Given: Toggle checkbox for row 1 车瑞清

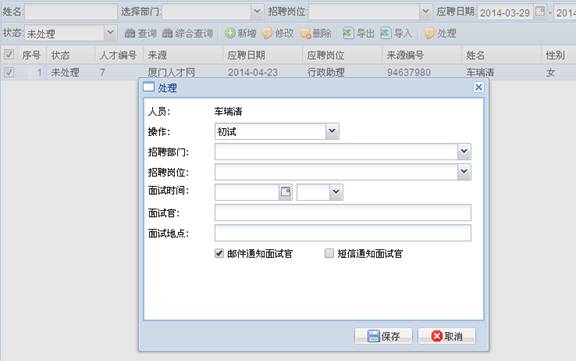Looking at the screenshot, I should click(8, 72).
